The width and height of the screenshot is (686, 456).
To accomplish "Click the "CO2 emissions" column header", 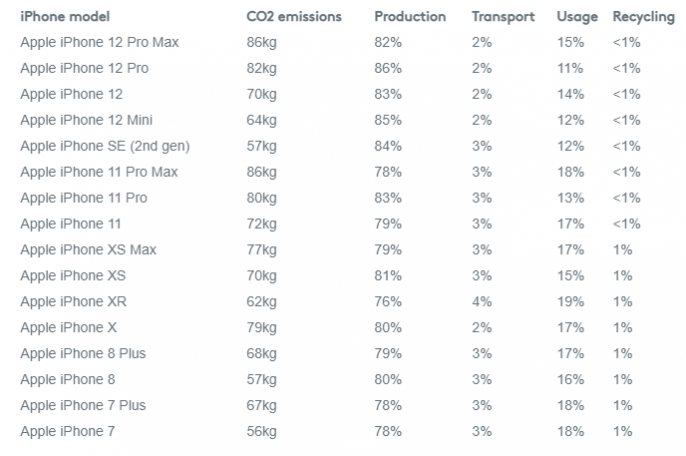I will (x=294, y=17).
